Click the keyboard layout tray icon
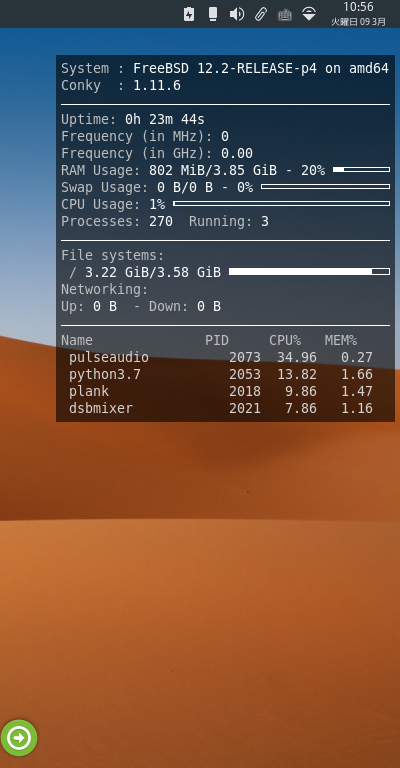 coord(284,15)
